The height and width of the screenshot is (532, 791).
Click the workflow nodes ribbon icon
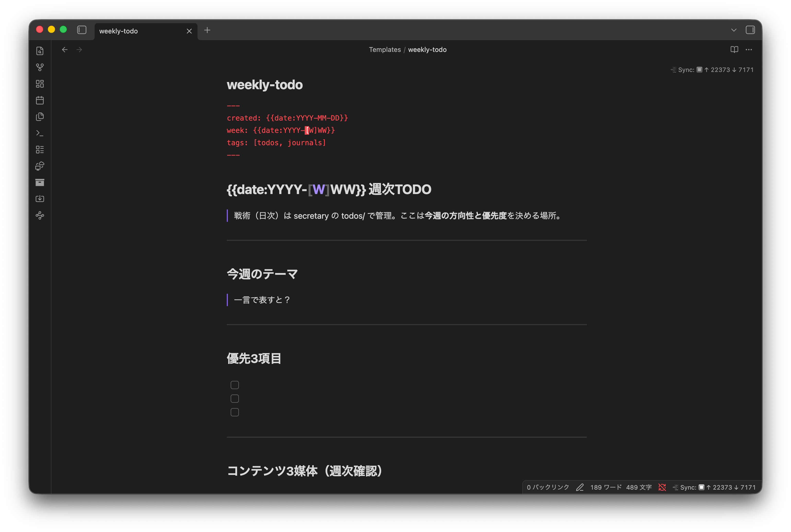[40, 215]
